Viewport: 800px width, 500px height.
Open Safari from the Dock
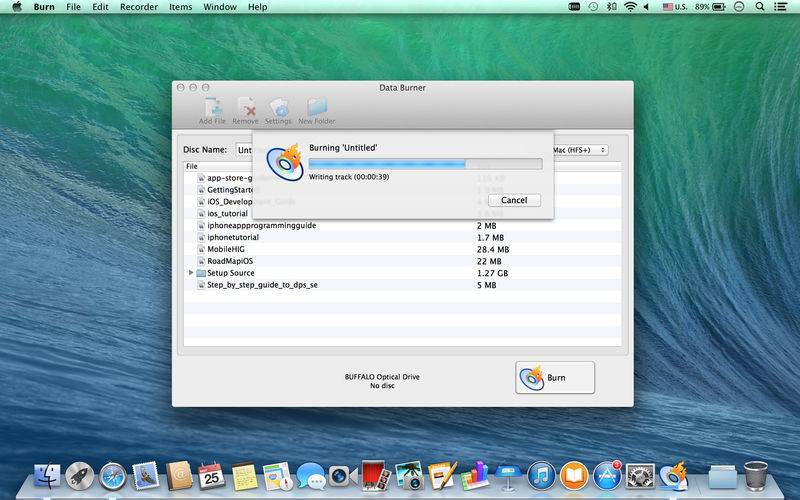click(x=113, y=477)
